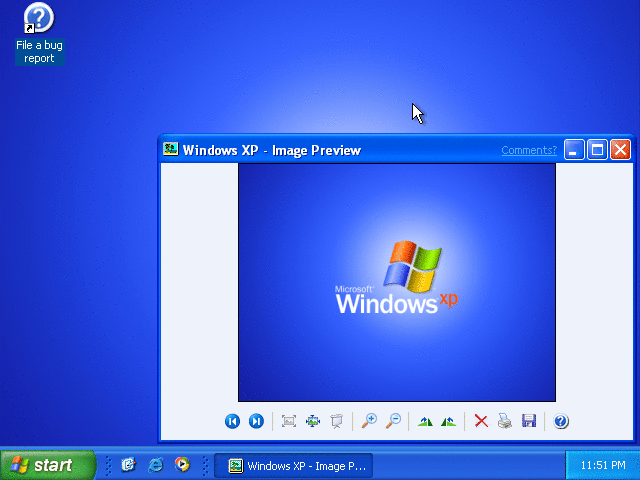Viewport: 640px width, 480px height.
Task: Go to the previous image
Action: (x=232, y=421)
